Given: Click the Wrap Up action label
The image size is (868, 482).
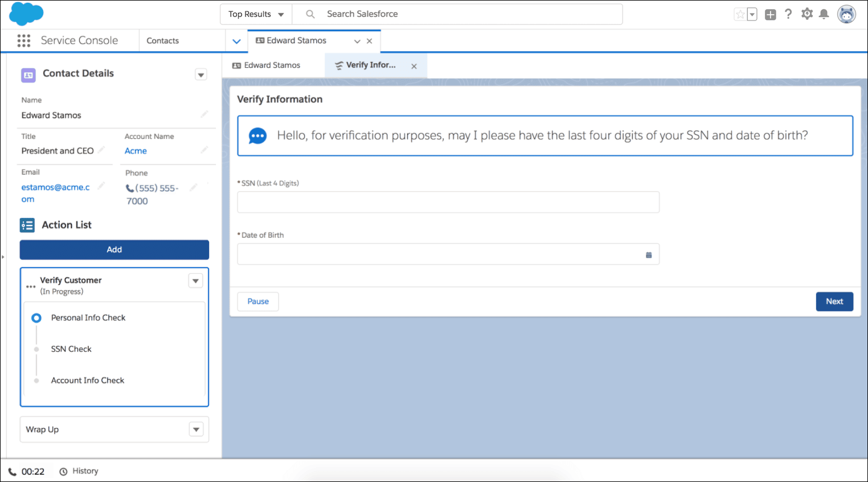Looking at the screenshot, I should pyautogui.click(x=42, y=430).
